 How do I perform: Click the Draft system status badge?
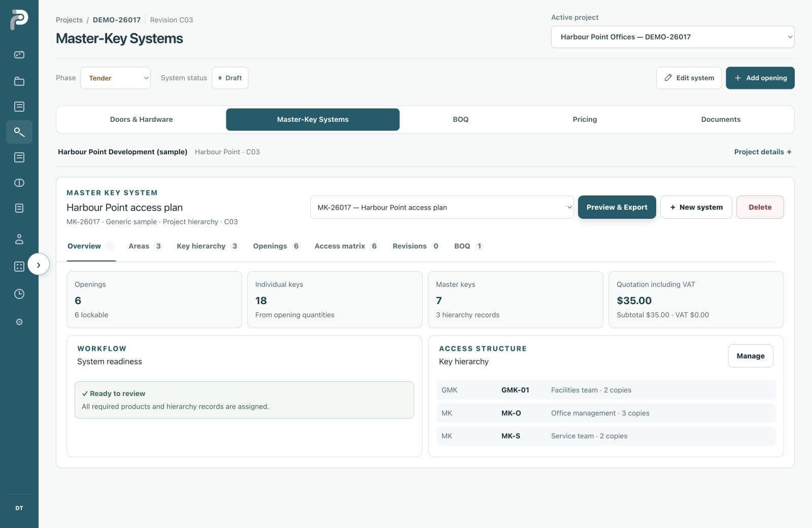coord(230,78)
